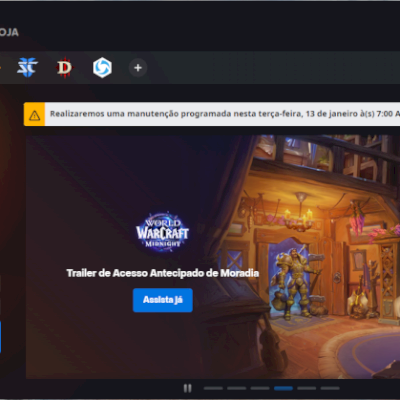Go to the fifth carousel slide indicator
The image size is (400, 400).
pyautogui.click(x=307, y=388)
